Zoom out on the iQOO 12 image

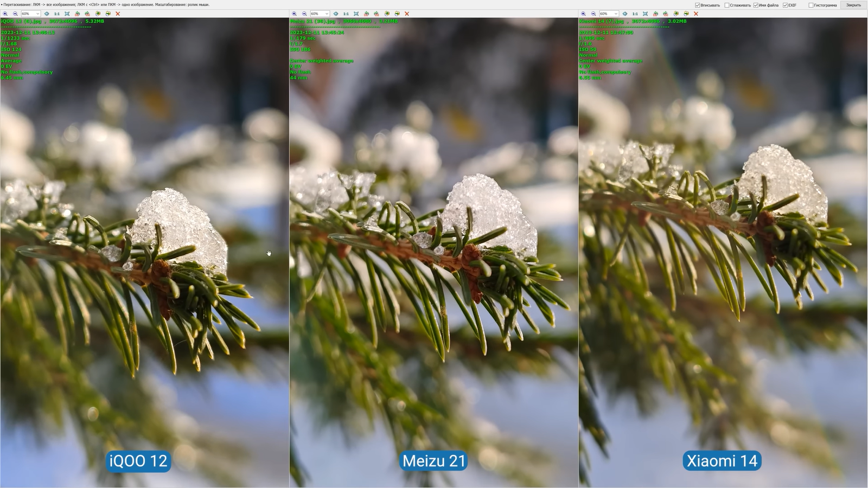[x=15, y=14]
